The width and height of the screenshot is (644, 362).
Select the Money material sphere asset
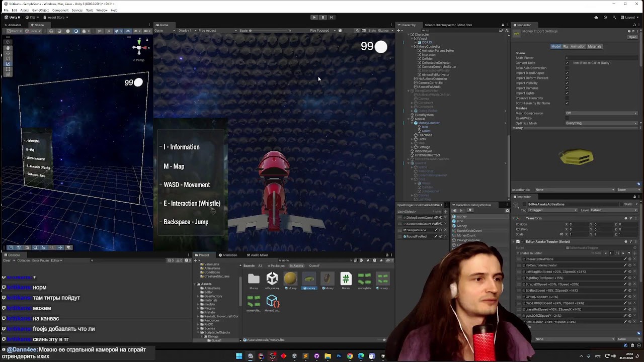[290, 280]
